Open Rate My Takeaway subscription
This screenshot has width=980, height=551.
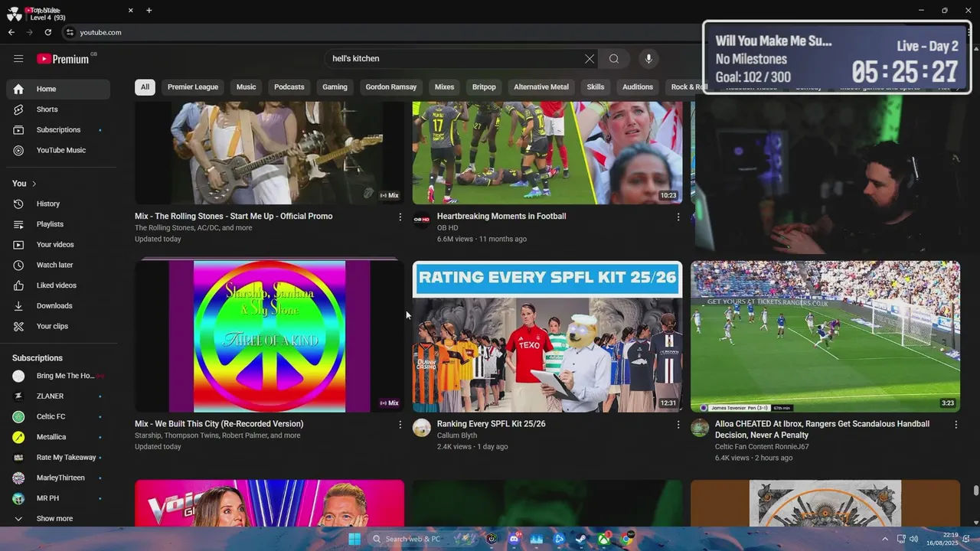[58, 458]
